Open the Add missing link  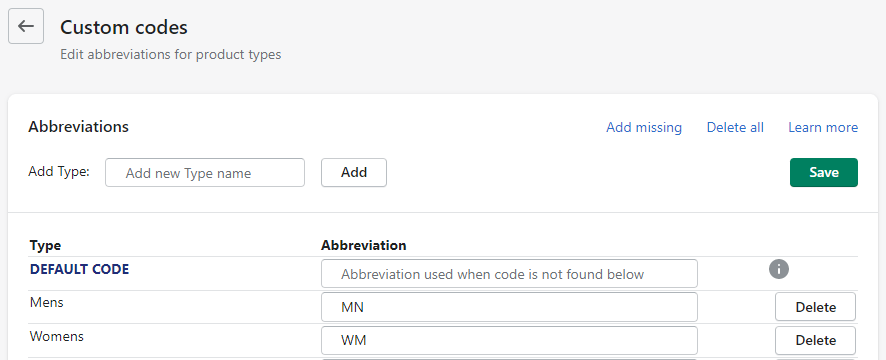[644, 128]
